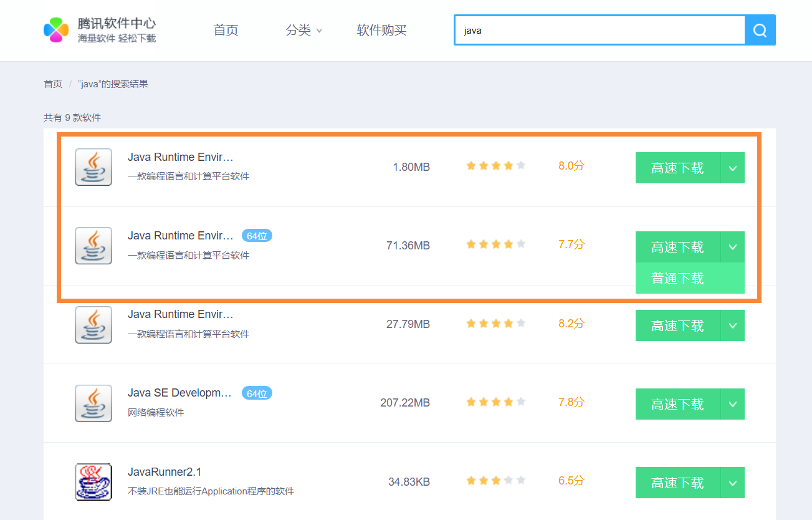The height and width of the screenshot is (520, 812).
Task: Expand download options for JavaRunner2.1
Action: pos(734,482)
